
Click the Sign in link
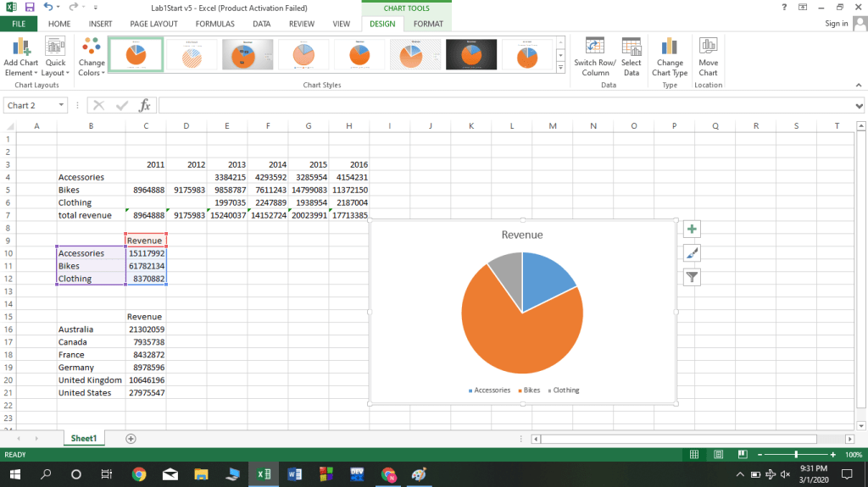836,24
